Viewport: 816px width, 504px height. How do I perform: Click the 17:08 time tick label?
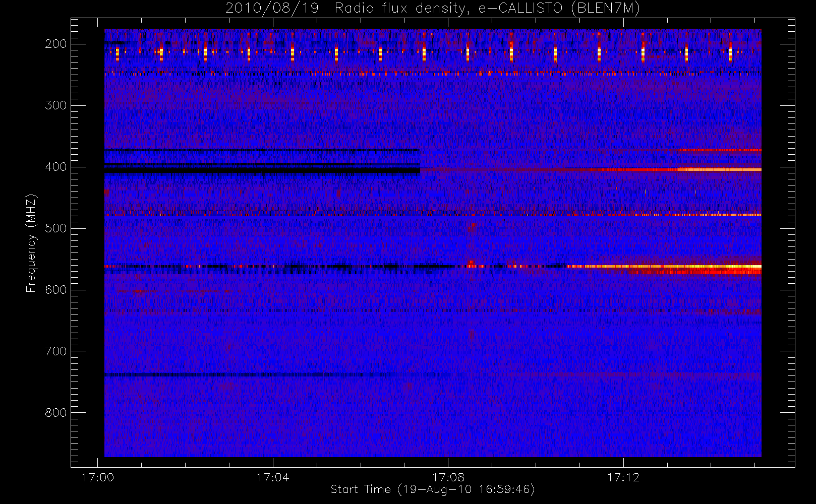point(448,477)
